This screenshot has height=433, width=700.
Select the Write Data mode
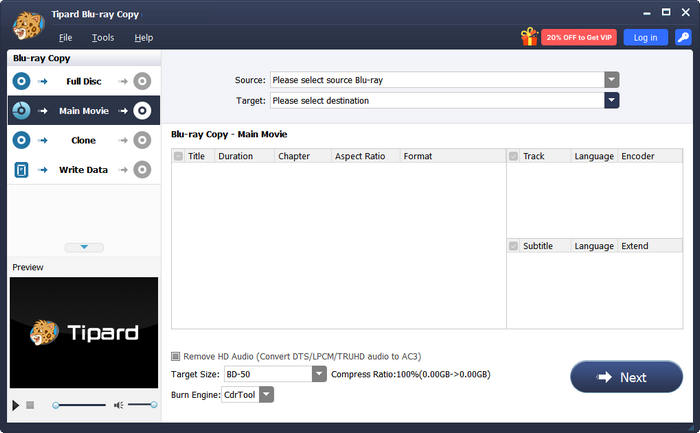pos(84,170)
